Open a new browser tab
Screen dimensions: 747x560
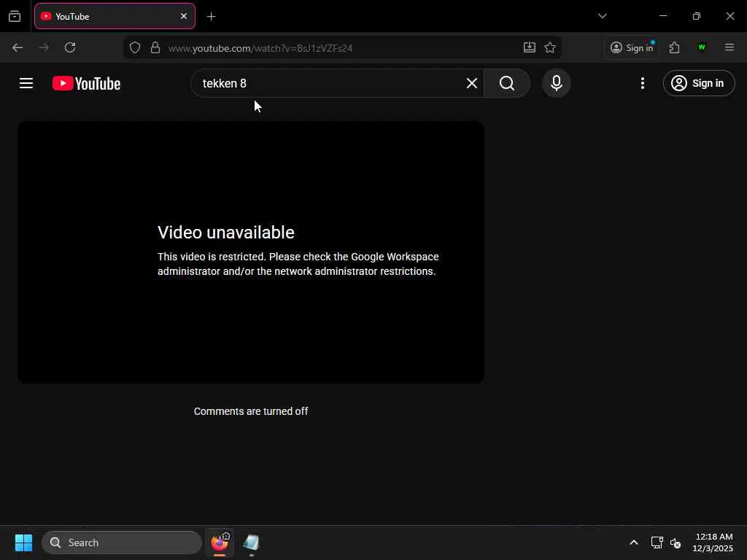[211, 17]
